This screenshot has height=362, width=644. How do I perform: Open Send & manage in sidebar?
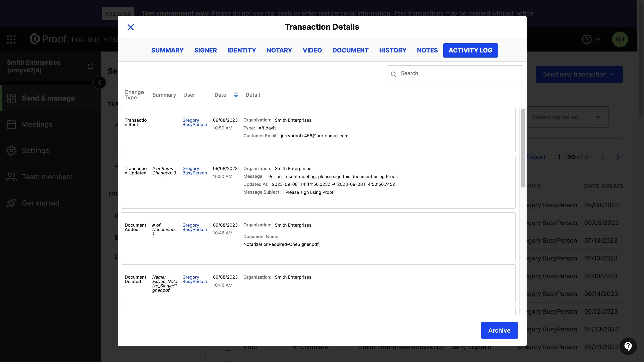pyautogui.click(x=50, y=98)
